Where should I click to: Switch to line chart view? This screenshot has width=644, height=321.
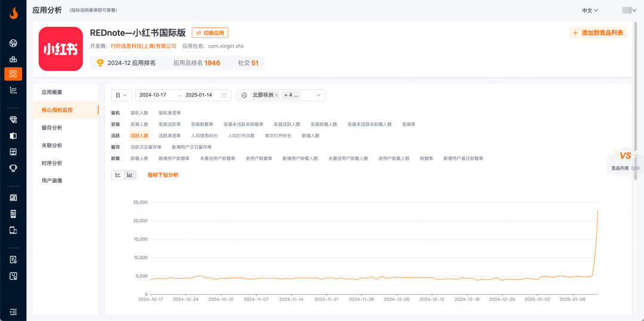pos(118,175)
